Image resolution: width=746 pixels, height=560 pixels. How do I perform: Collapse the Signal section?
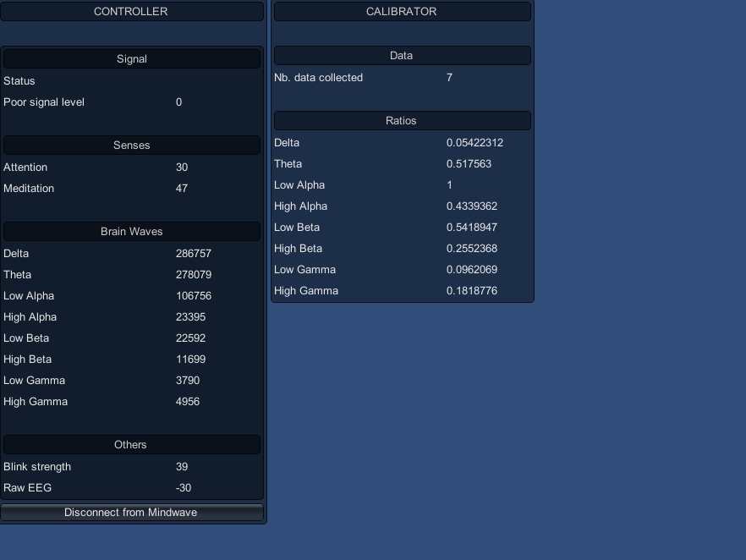[x=132, y=58]
